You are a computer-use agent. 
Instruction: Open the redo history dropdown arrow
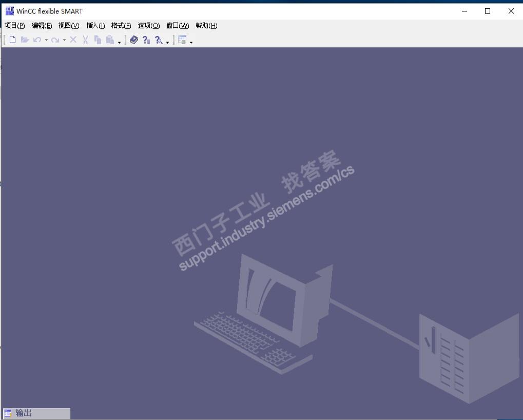click(x=64, y=40)
